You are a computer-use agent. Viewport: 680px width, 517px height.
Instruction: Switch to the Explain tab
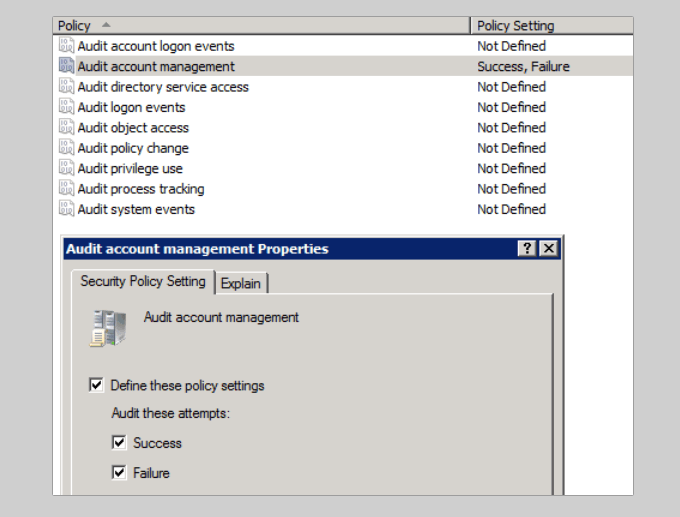pos(241,283)
